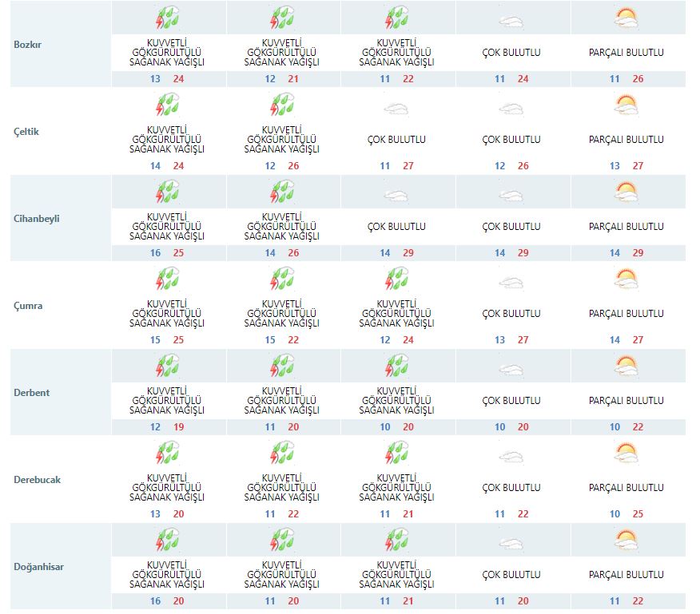Click Çumra's third-column thunderstorm icon

coord(397,279)
